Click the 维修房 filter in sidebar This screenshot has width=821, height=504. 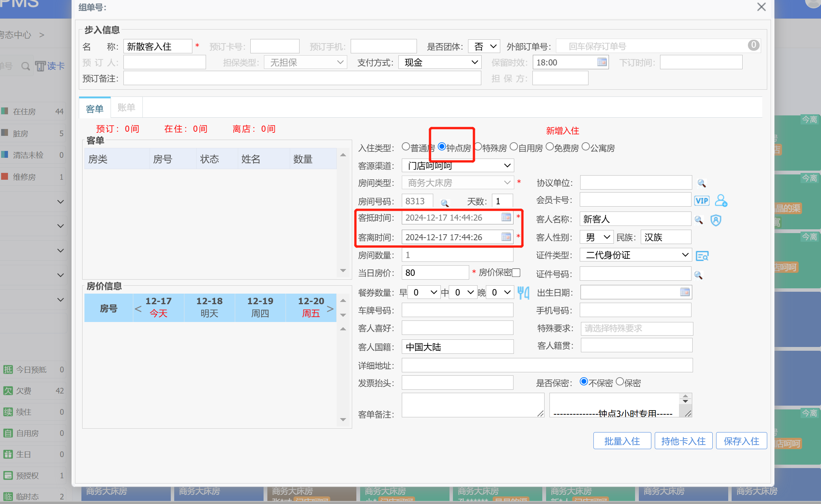pos(33,177)
